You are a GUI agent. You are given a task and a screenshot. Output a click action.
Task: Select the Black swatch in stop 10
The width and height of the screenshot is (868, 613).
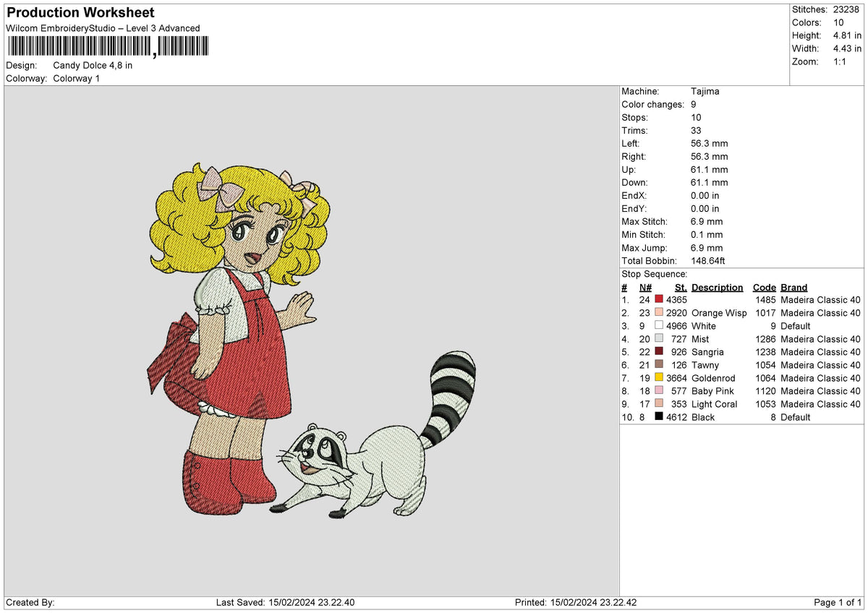pyautogui.click(x=659, y=416)
